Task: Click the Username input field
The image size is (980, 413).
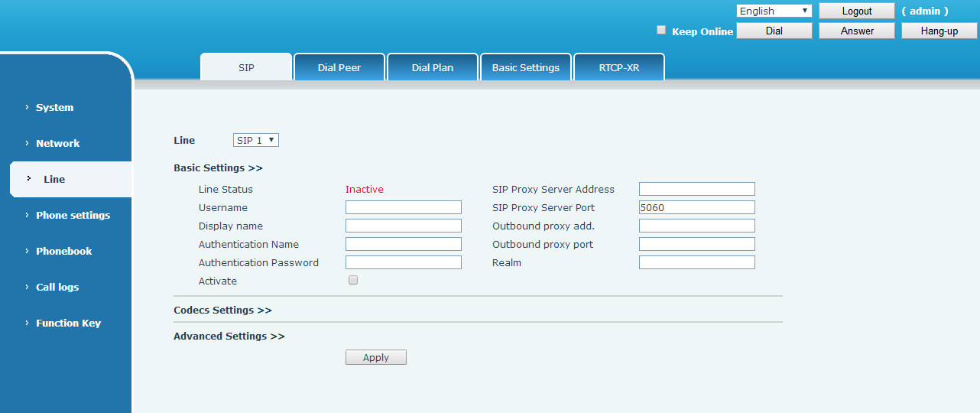Action: 404,207
